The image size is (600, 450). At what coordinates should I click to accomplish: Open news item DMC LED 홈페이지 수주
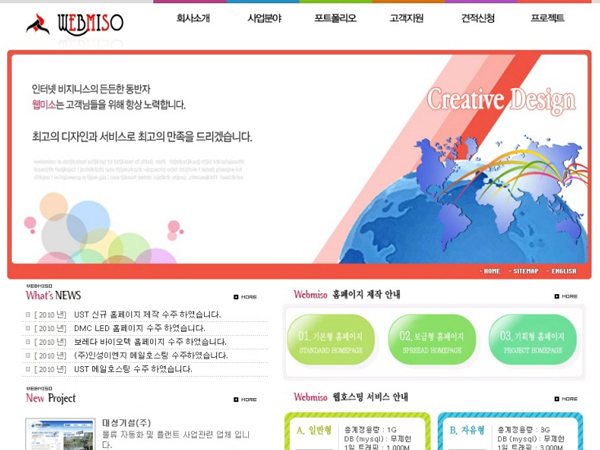pyautogui.click(x=139, y=328)
